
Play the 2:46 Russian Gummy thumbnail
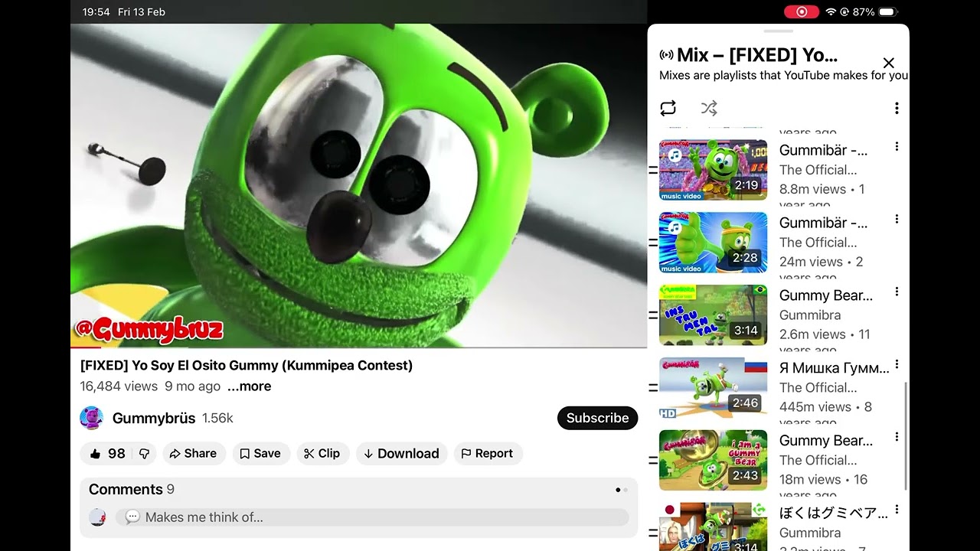pos(713,388)
